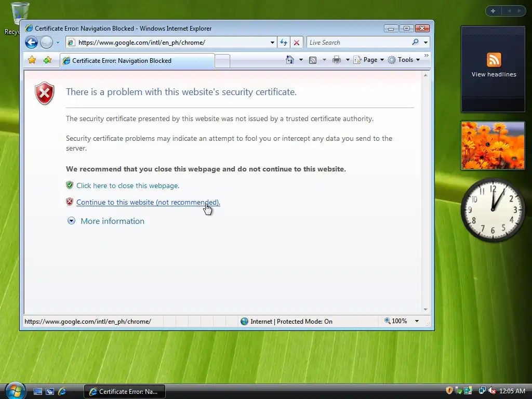Click the security shield tray icon

pos(449,391)
